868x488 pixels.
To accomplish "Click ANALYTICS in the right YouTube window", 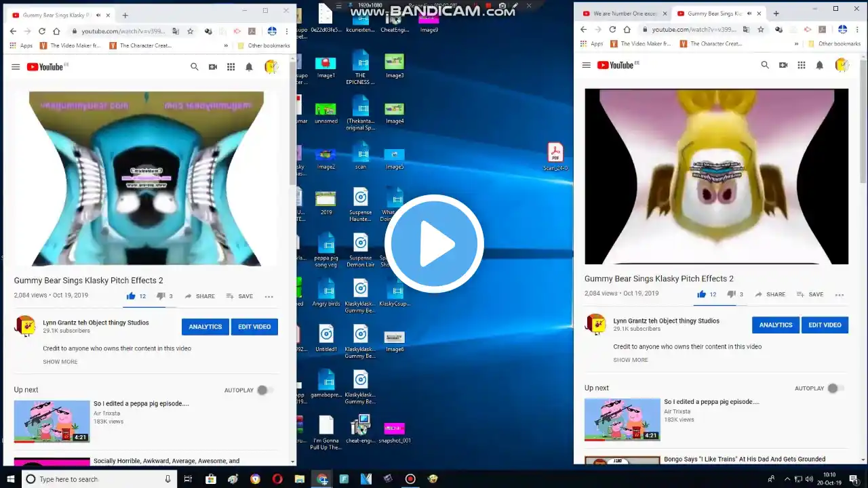I will click(776, 325).
